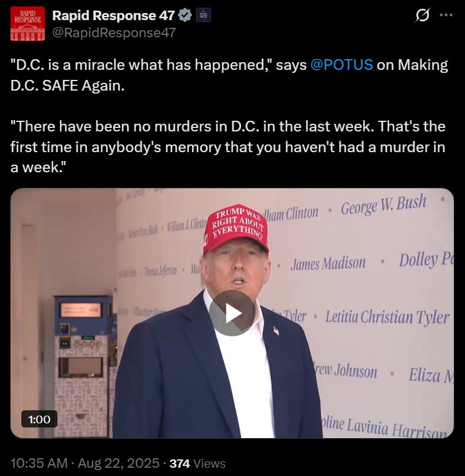Click the blue verified checkmark badge
Screen dimensions: 465x476
185,15
